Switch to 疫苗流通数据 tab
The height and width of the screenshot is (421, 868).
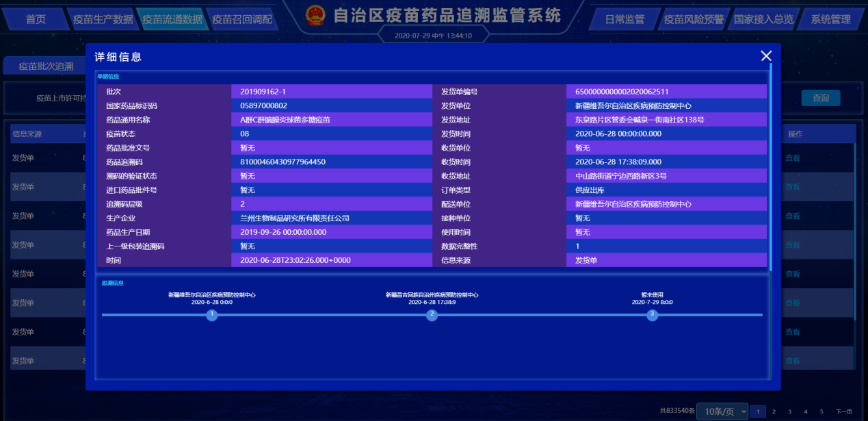coord(172,19)
